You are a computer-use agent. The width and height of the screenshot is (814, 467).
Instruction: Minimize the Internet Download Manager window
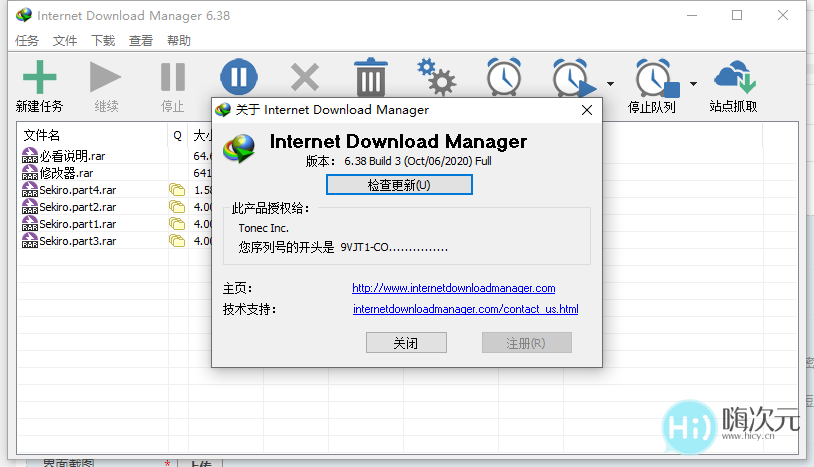pyautogui.click(x=691, y=15)
